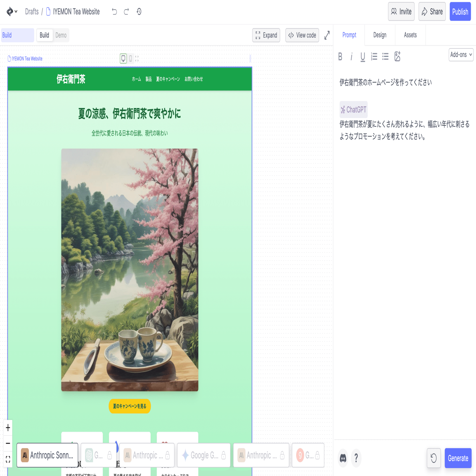Image resolution: width=476 pixels, height=476 pixels.
Task: Click the subtitle 全世代に愛される text
Action: click(x=130, y=133)
